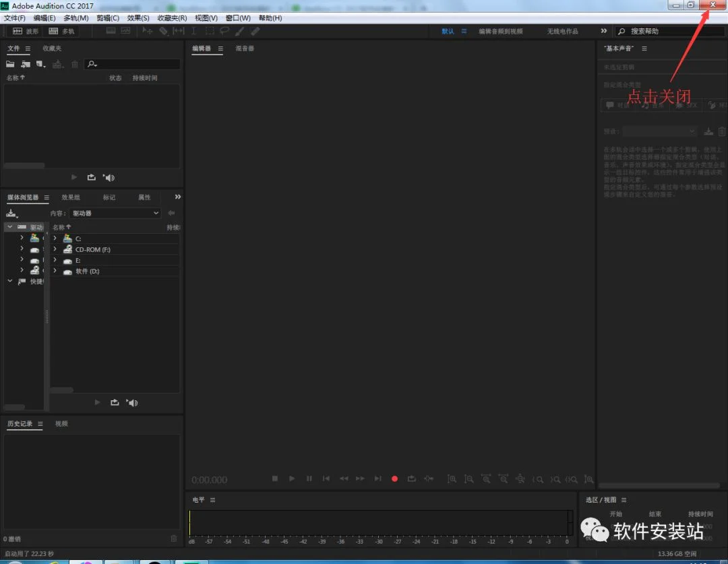Click the horizontal scrollbar in Files panel
Screen dimensions: 728x564
pyautogui.click(x=24, y=166)
